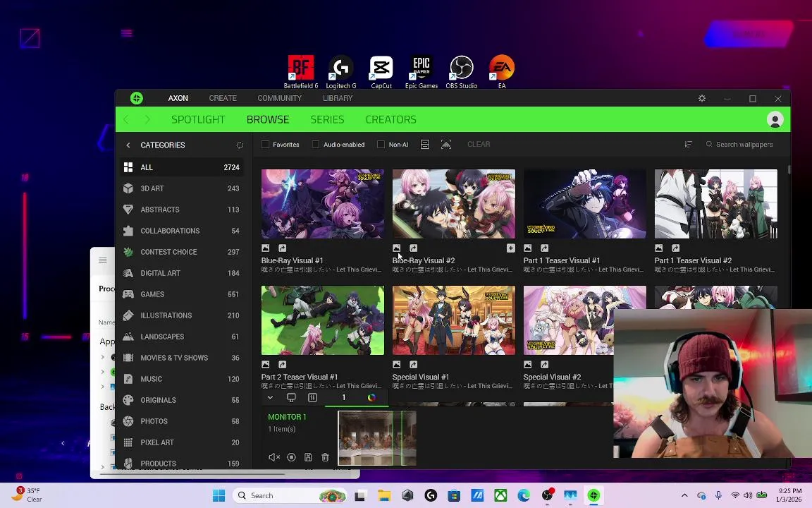812x508 pixels.
Task: Save the Monitor 1 playlist
Action: pyautogui.click(x=308, y=457)
